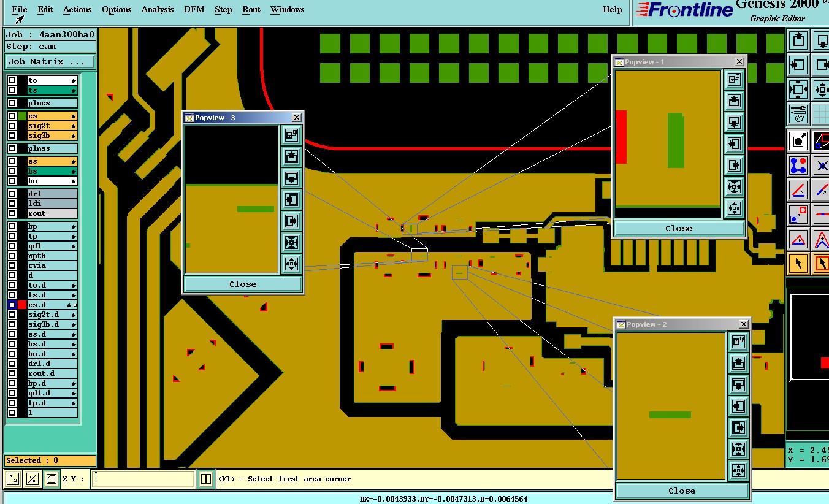Viewport: 829px width, 504px height.
Task: Toggle the checkbox for layer drl
Action: point(12,194)
